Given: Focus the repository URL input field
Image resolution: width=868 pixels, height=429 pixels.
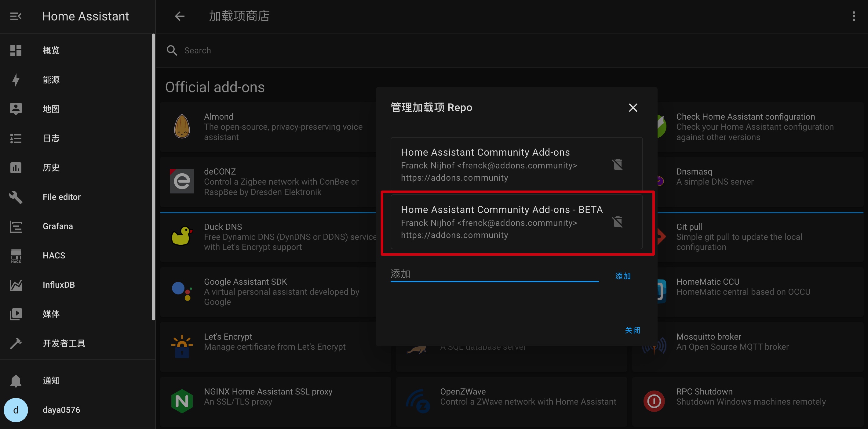Looking at the screenshot, I should (494, 274).
